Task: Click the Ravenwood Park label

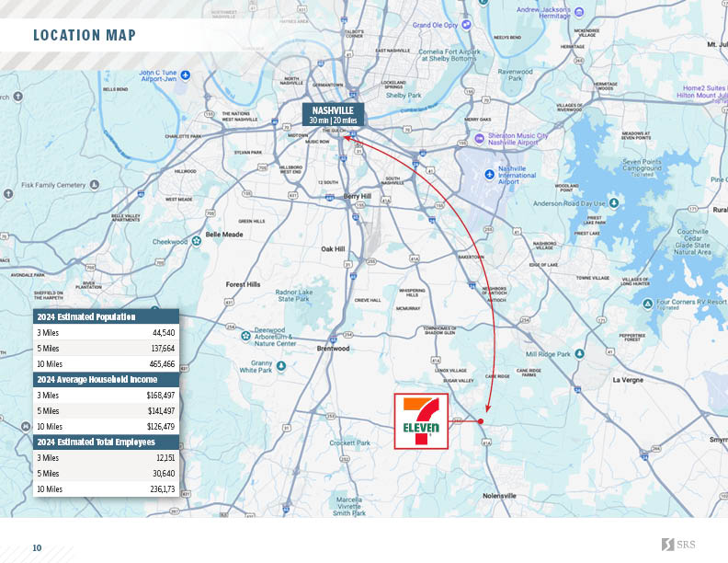Action: click(x=515, y=75)
